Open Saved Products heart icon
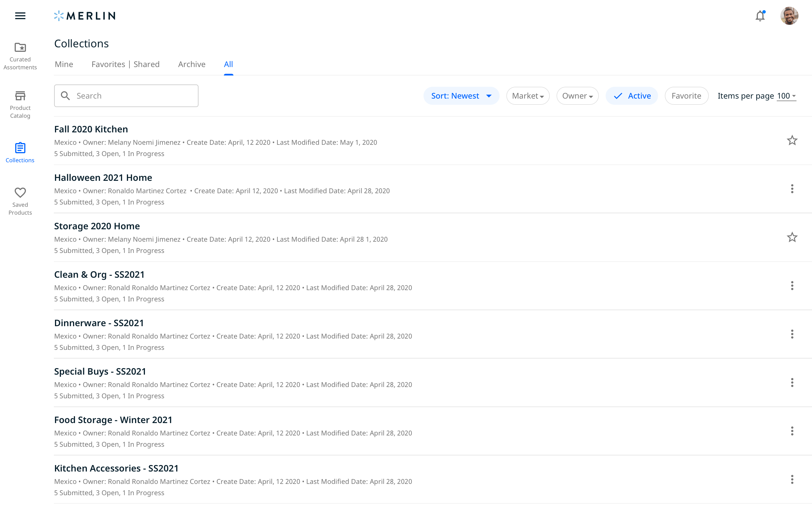The height and width of the screenshot is (507, 812). pyautogui.click(x=20, y=193)
